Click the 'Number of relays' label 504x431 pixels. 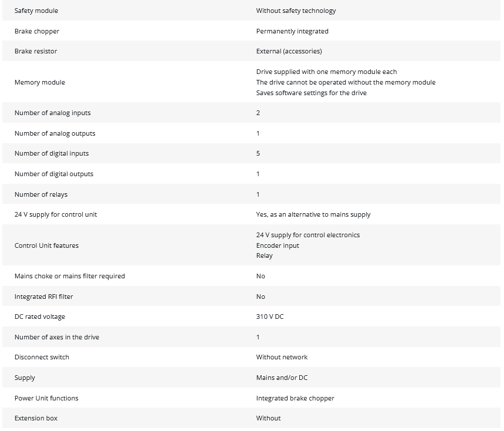tap(41, 194)
